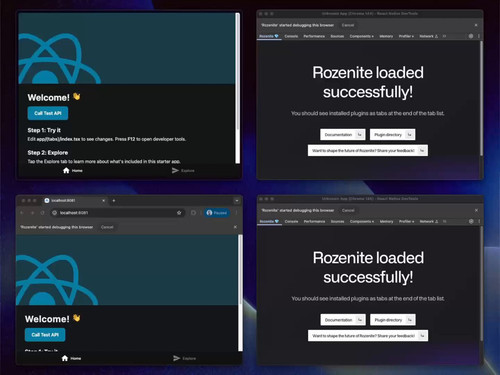This screenshot has height=375, width=500.
Task: Cancel debugging in the browser infobar
Action: pyautogui.click(x=107, y=227)
